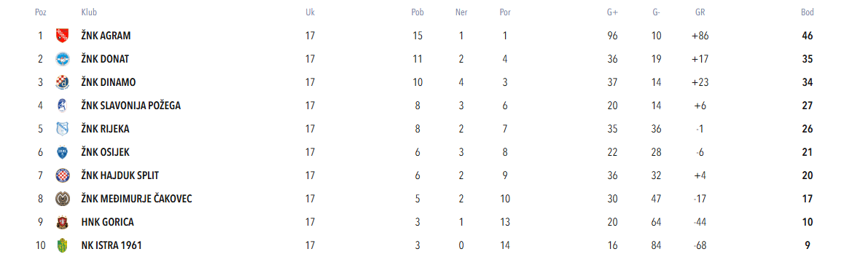
Task: Click the NK Istra 1961 crest
Action: point(62,245)
